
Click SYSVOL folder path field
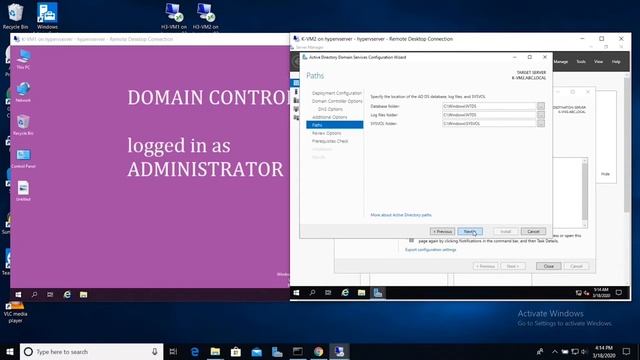click(x=489, y=123)
